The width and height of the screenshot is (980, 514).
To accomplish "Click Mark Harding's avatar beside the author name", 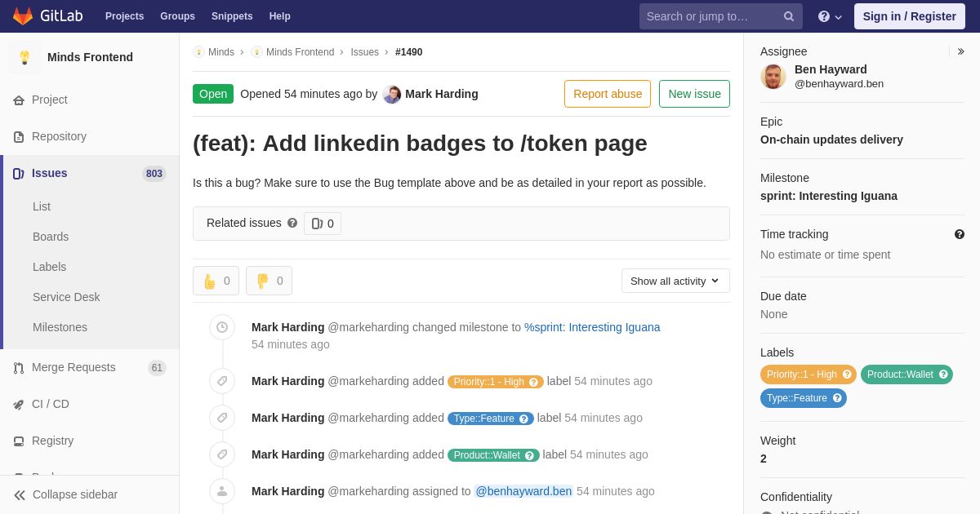I will [x=392, y=95].
